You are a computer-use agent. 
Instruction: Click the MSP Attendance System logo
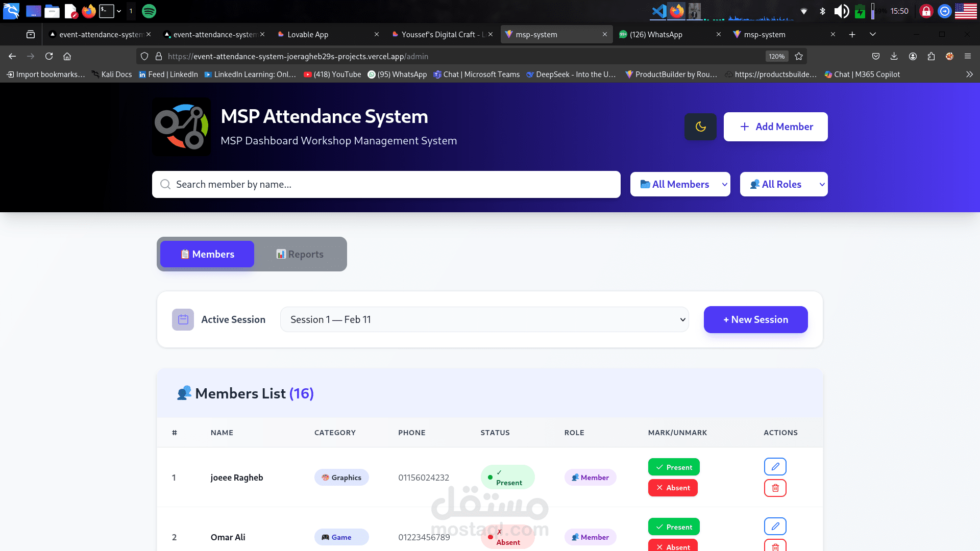click(182, 127)
